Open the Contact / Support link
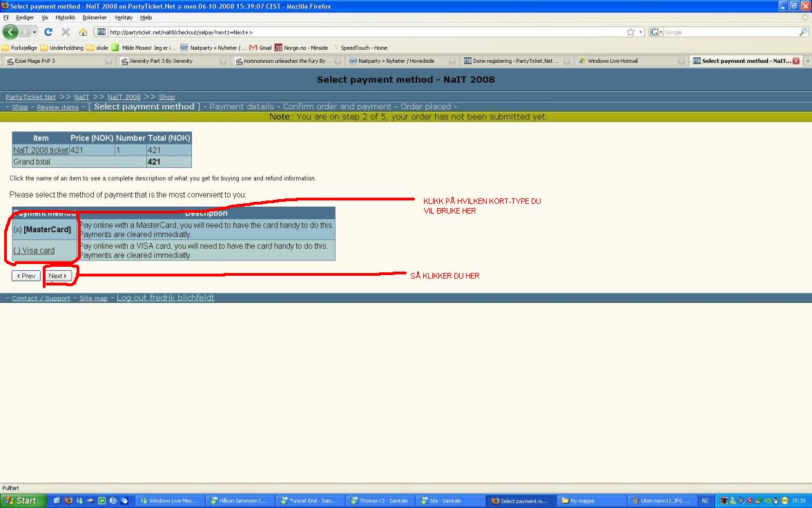The height and width of the screenshot is (508, 812). pos(41,298)
